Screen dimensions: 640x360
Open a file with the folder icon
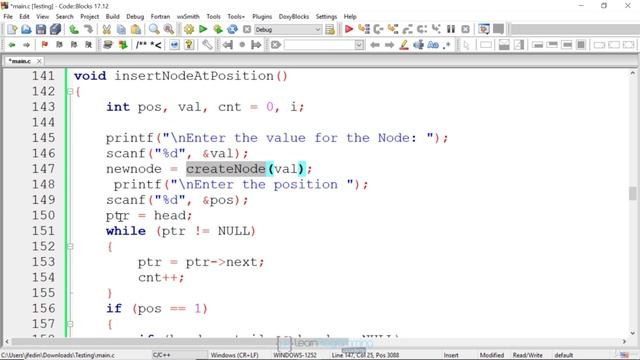(x=26, y=29)
